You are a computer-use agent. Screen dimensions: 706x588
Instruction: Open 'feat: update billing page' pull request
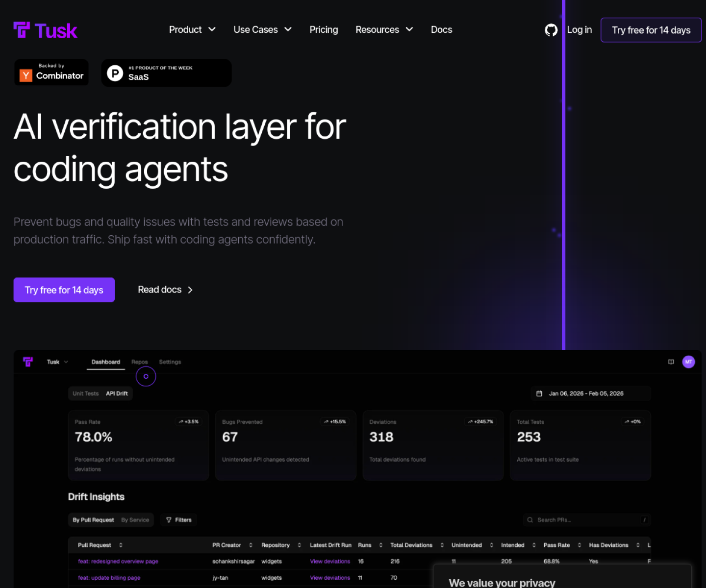point(109,578)
